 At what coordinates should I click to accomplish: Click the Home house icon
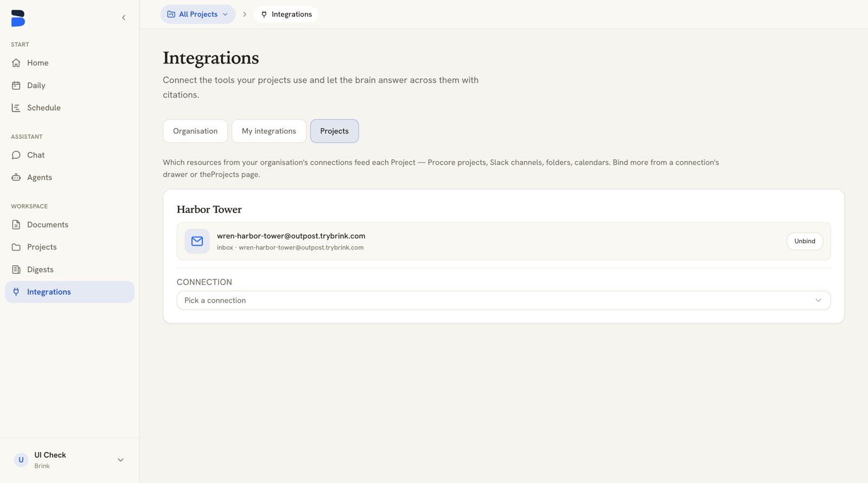coord(16,63)
